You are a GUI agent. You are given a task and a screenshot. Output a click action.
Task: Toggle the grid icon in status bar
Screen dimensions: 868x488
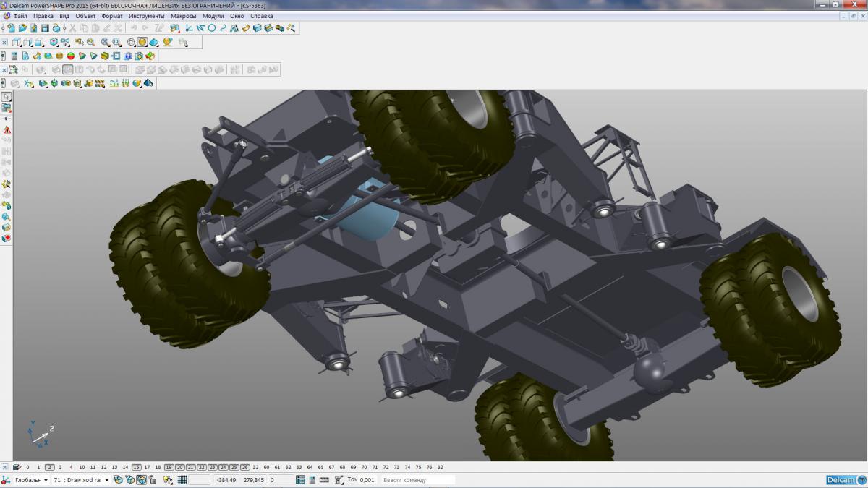(182, 480)
